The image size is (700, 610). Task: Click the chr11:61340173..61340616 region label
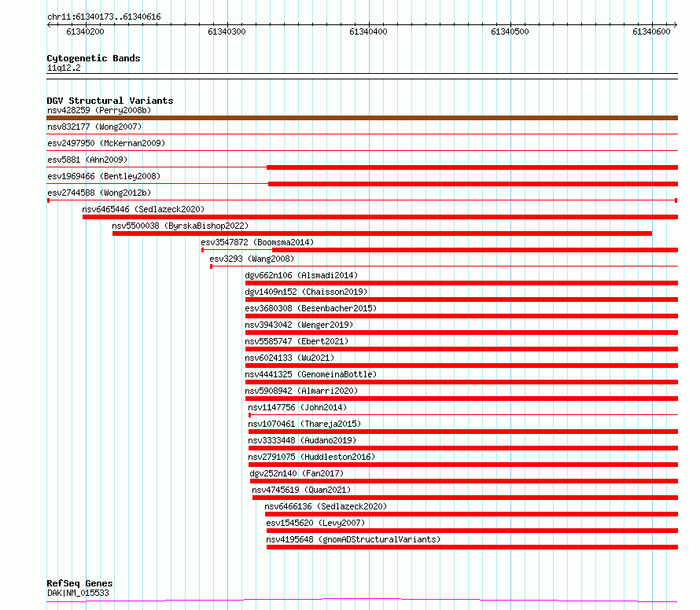(x=104, y=17)
